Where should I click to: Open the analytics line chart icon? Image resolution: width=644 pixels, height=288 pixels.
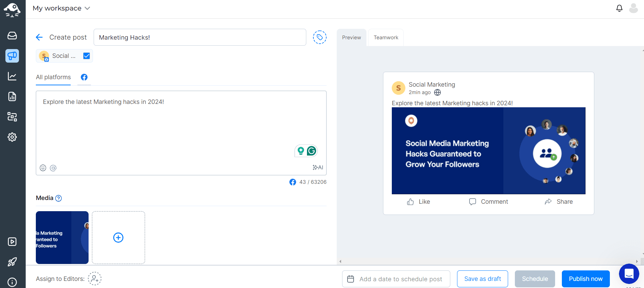point(12,76)
